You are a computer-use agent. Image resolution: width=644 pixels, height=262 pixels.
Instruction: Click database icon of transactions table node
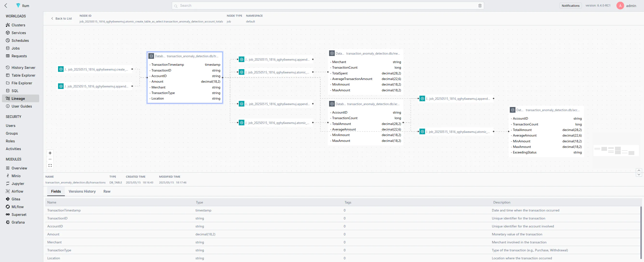click(151, 56)
